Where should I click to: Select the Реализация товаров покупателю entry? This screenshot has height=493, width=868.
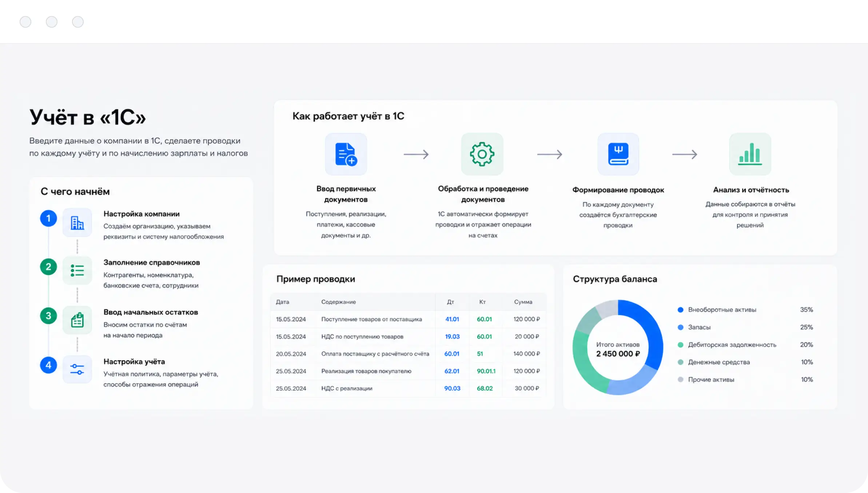(x=366, y=371)
